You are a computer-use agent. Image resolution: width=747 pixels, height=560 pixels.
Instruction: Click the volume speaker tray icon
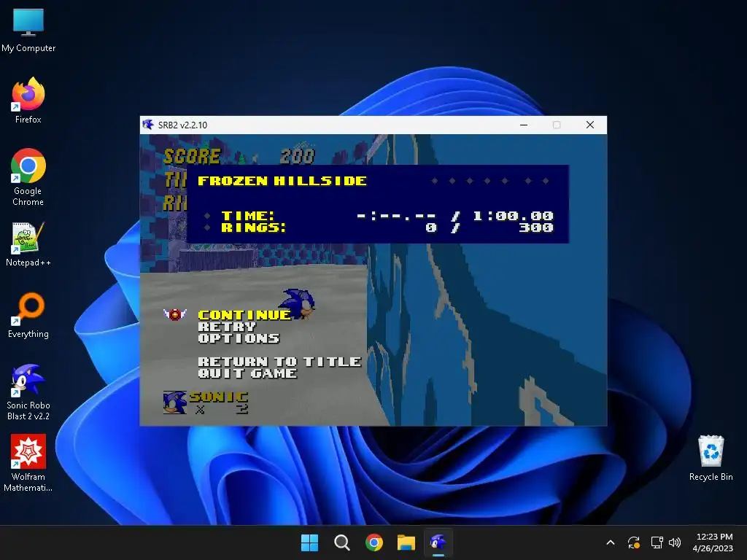pos(675,542)
